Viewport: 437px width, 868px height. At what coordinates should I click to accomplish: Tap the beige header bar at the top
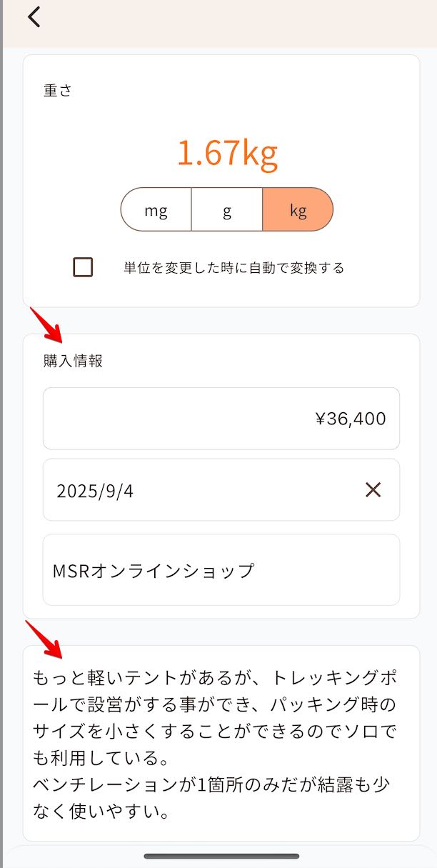[x=218, y=21]
